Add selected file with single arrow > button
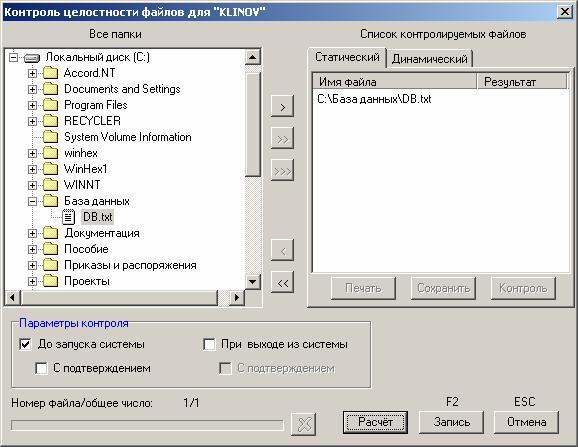Screen dimensions: 578x447 [282, 106]
